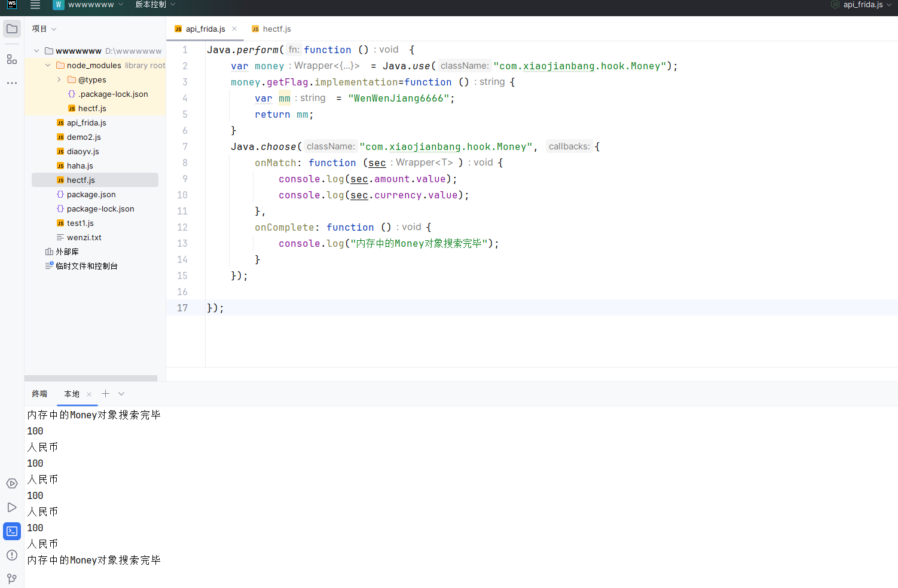Open test1.js in project tree
Viewport: 898px width, 588px height.
80,223
